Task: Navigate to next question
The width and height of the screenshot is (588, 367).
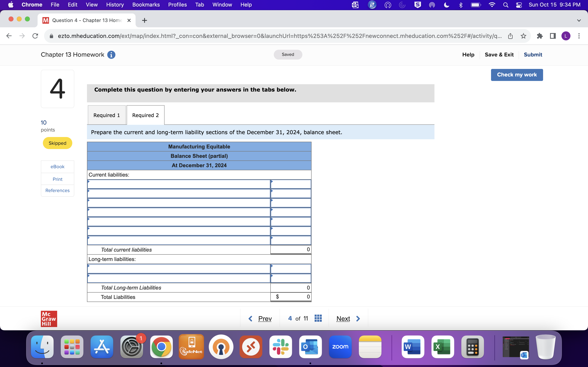Action: tap(347, 318)
